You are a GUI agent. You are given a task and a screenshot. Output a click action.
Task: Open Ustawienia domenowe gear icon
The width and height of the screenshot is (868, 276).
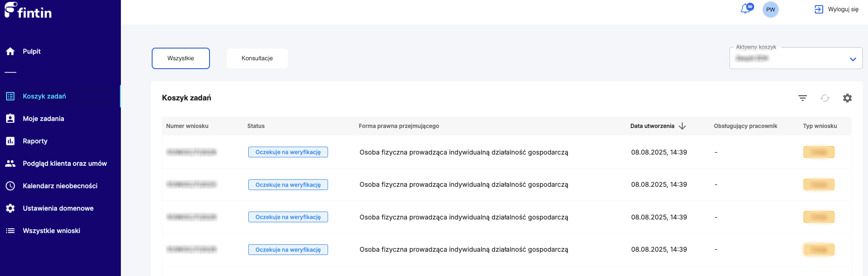click(10, 208)
